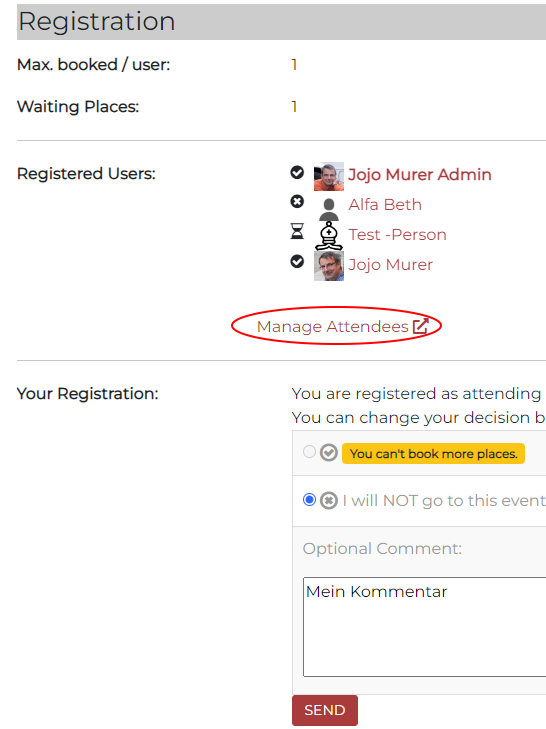
Task: Open Jojo Murer's profile link
Action: tap(391, 265)
